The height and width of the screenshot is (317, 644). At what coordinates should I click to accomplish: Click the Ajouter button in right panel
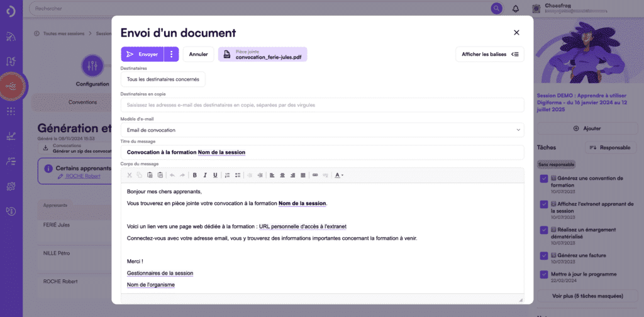click(x=587, y=128)
